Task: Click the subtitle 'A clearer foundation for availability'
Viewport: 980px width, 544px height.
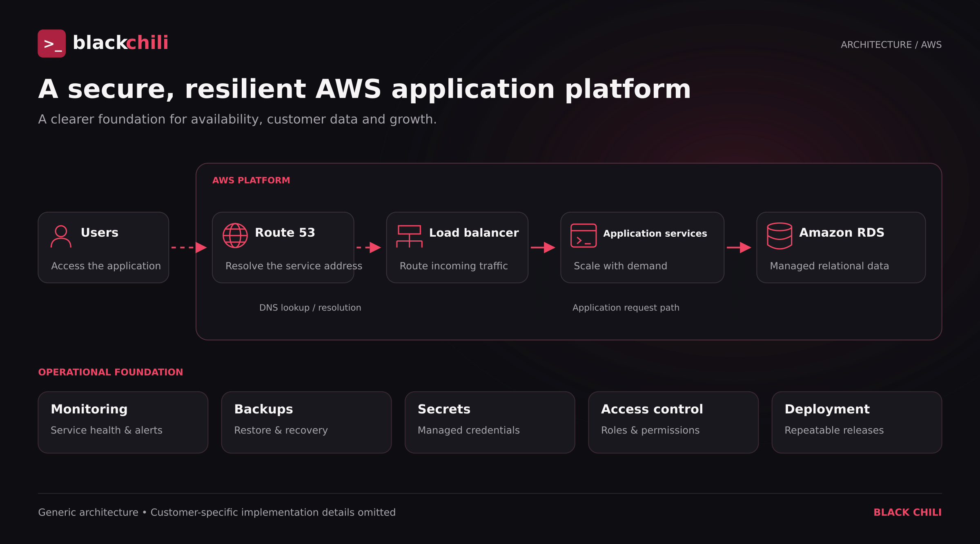Action: [237, 119]
